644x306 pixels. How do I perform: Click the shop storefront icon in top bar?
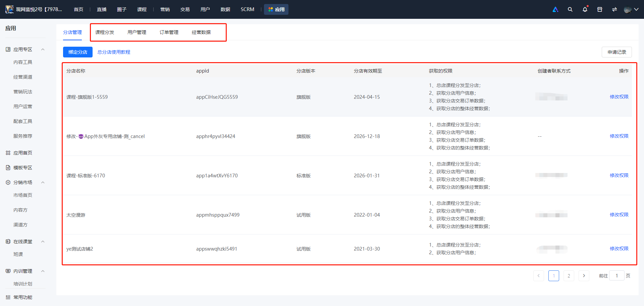600,9
